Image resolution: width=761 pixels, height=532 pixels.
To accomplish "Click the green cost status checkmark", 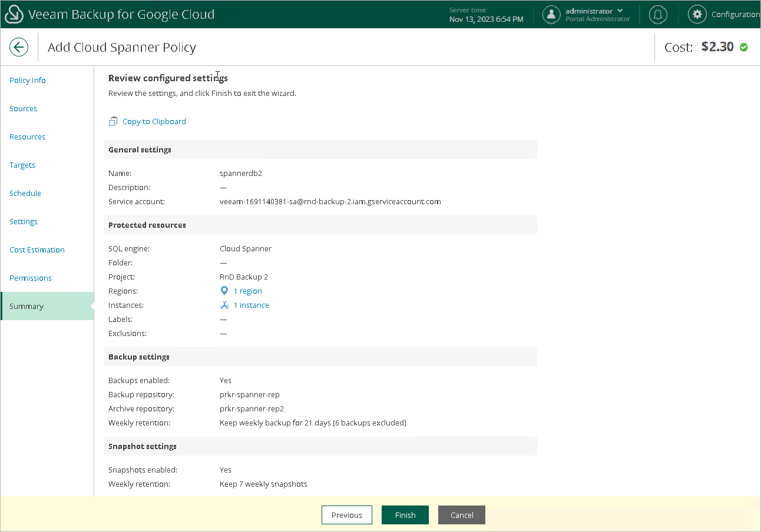I will pos(743,47).
